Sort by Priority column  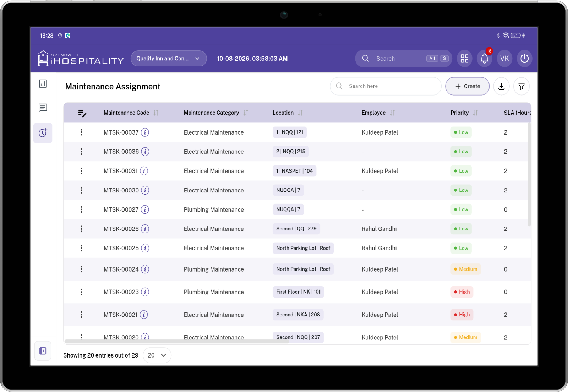475,113
